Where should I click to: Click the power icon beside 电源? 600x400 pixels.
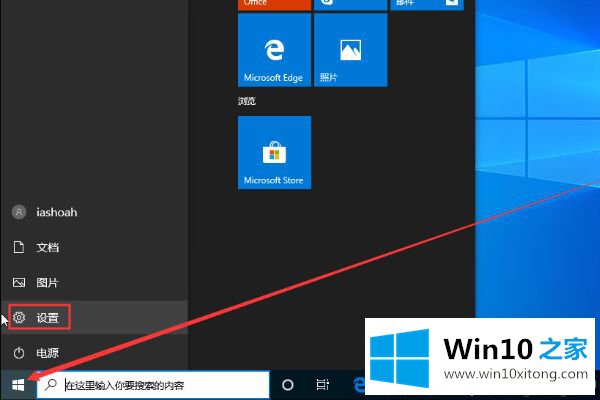point(19,353)
